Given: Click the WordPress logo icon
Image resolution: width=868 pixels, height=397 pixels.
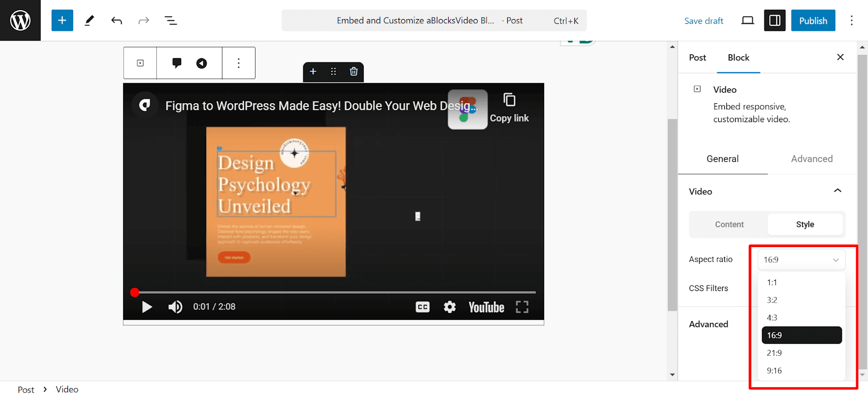Looking at the screenshot, I should click(x=20, y=20).
